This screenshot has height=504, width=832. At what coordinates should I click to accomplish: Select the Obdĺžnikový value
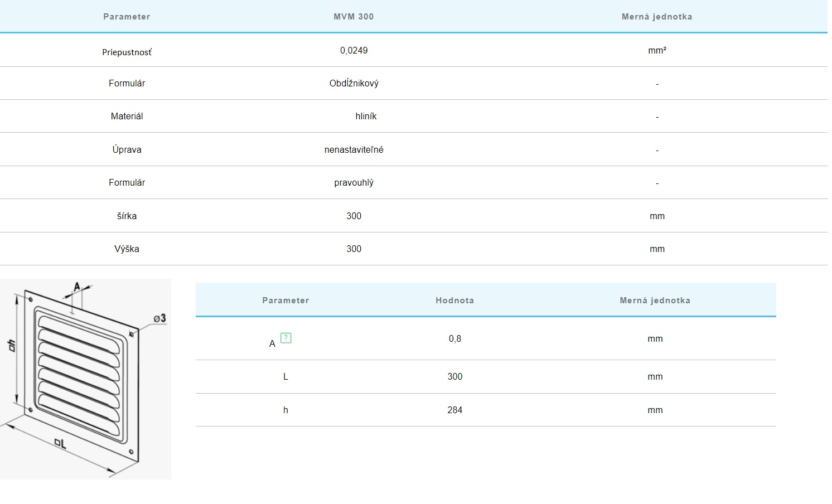354,83
